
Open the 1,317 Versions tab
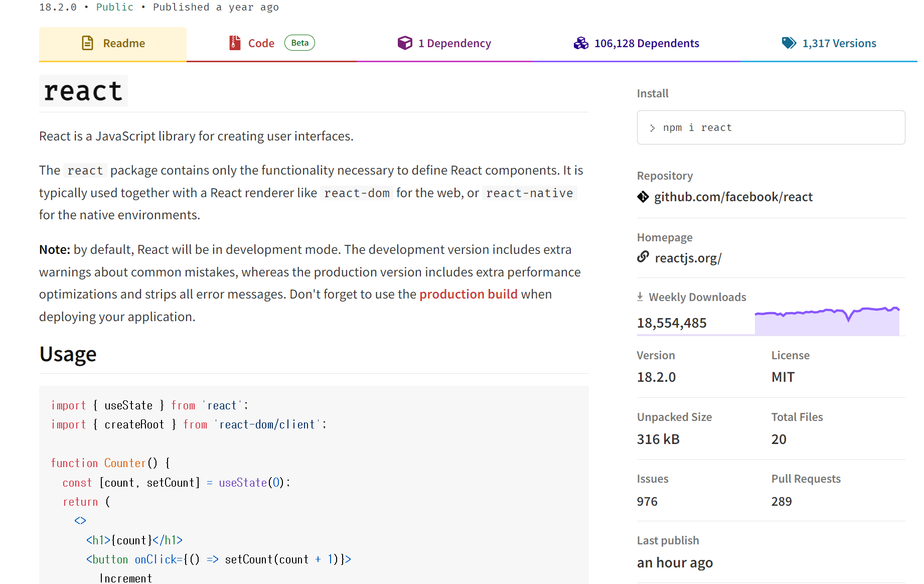click(x=829, y=44)
